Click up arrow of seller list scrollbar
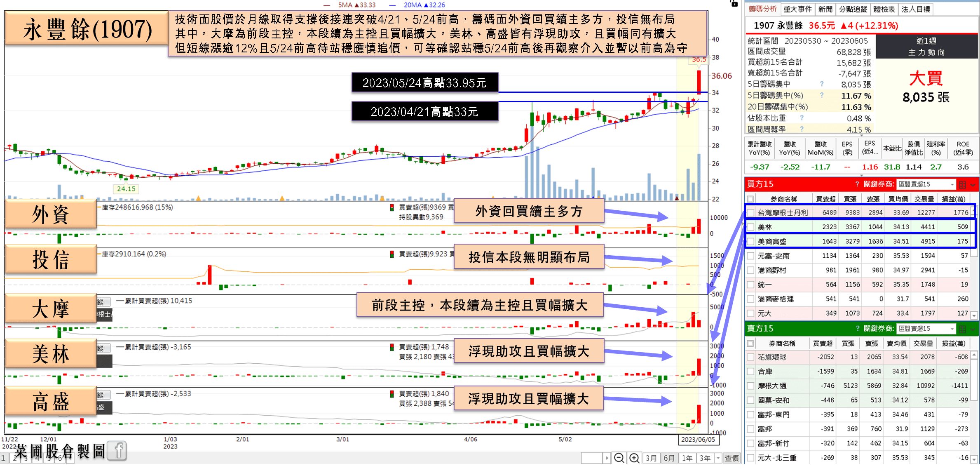This screenshot has width=980, height=473. point(974,355)
